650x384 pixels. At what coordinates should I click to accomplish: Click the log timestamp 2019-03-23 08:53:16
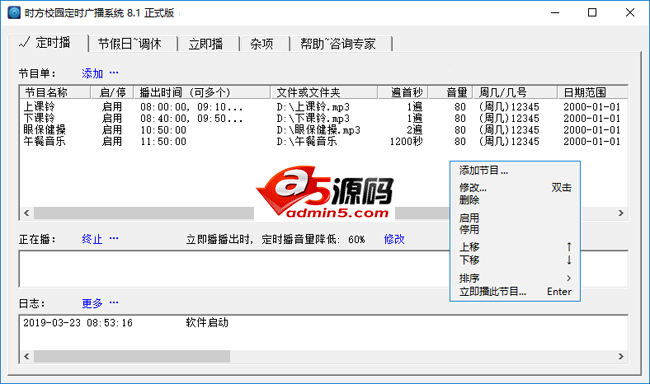click(x=78, y=323)
